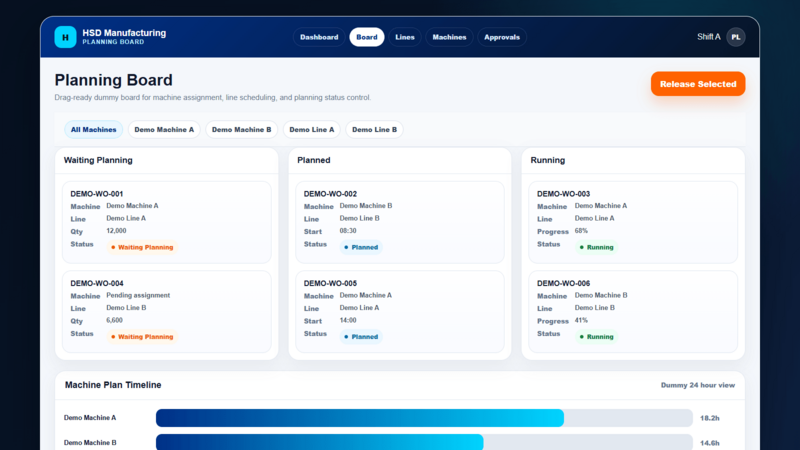Click the Dummy 24 hour view label
The image size is (800, 450).
point(698,385)
